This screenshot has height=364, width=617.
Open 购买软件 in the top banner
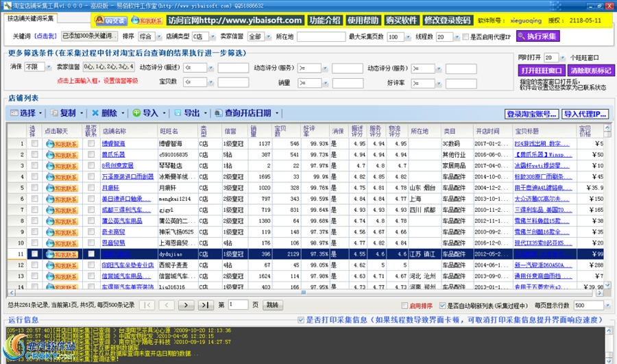[x=401, y=20]
